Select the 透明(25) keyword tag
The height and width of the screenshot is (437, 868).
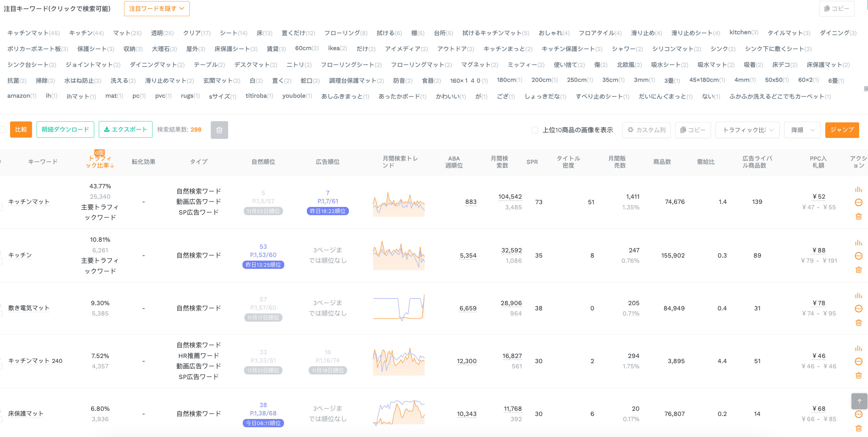click(x=162, y=33)
